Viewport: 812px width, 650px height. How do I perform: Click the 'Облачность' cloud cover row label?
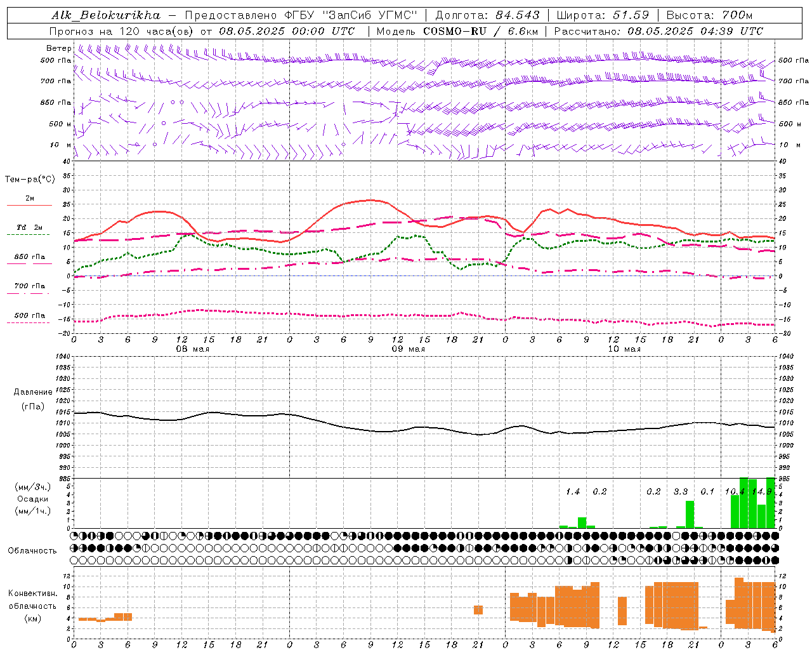[x=32, y=551]
